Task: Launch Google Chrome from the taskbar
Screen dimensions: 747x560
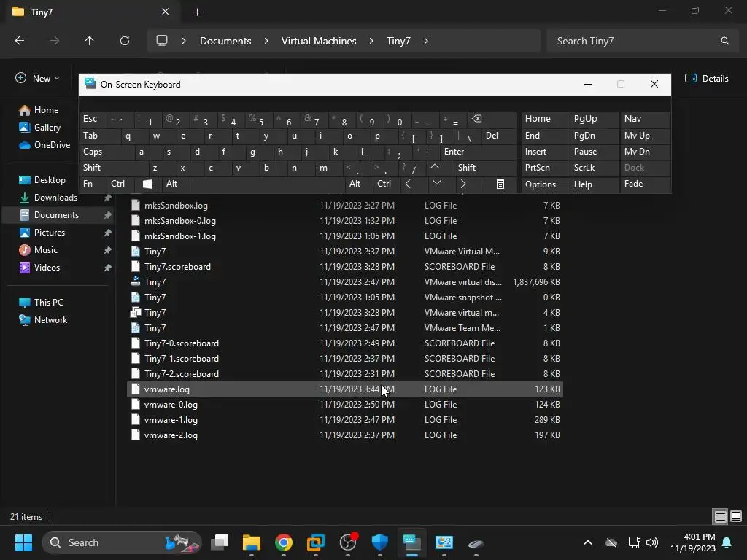Action: pos(284,542)
